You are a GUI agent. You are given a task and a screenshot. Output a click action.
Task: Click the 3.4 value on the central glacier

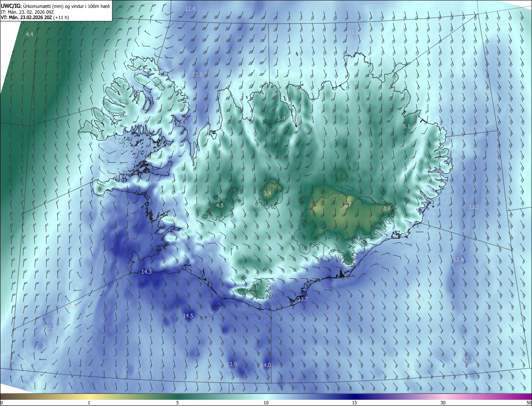tap(267, 193)
